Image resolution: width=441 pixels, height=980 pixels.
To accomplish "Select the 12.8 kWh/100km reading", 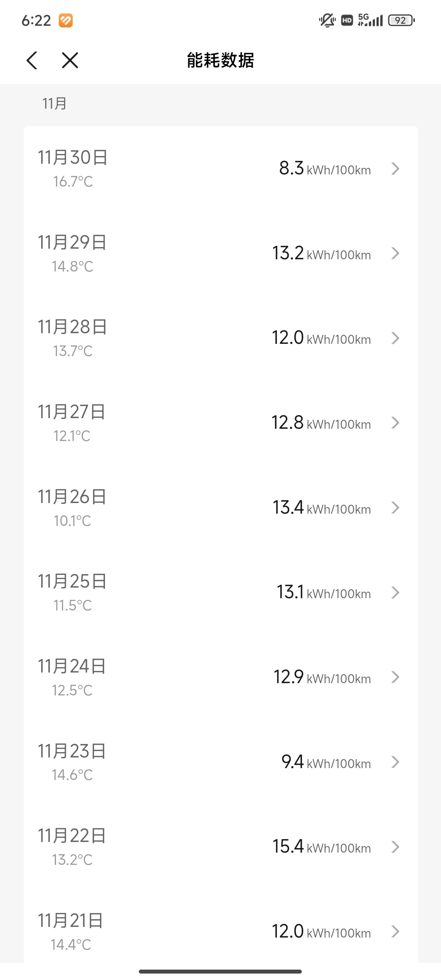I will click(321, 423).
